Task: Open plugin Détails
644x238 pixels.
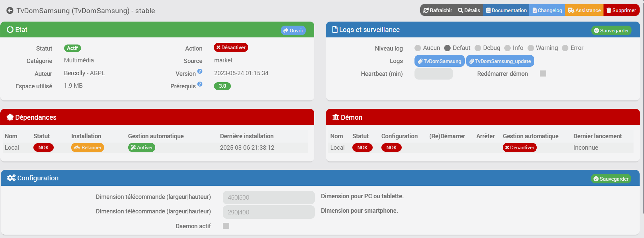Action: tap(469, 10)
